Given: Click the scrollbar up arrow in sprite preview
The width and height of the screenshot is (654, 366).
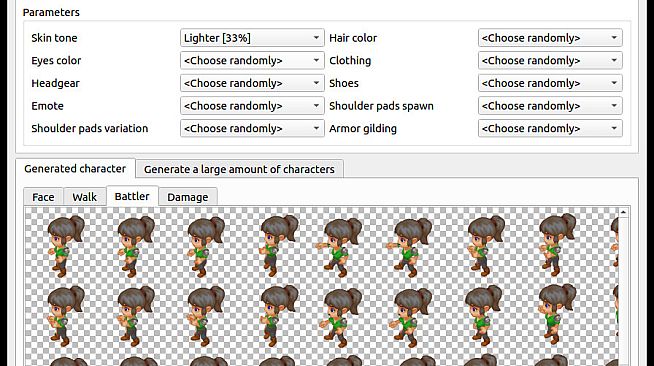Looking at the screenshot, I should (623, 212).
